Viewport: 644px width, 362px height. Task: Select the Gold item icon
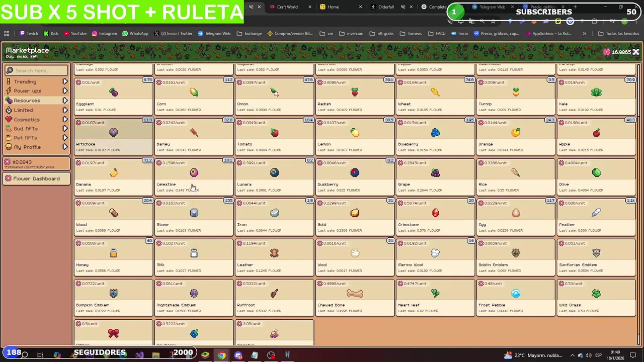pos(355,213)
